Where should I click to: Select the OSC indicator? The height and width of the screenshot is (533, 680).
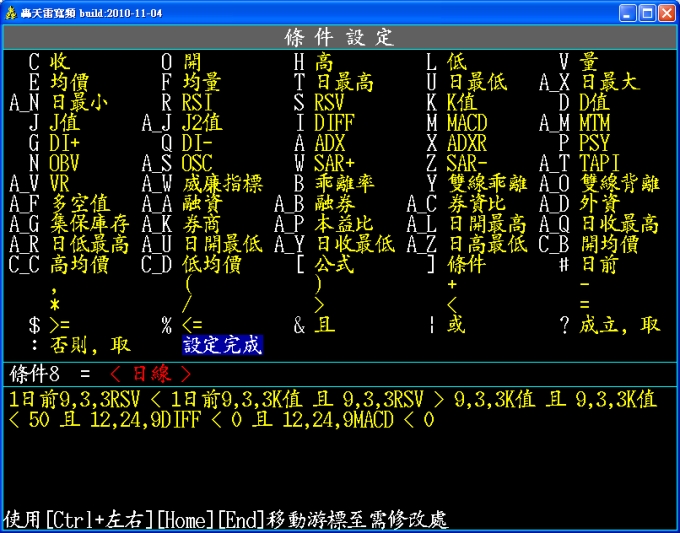(197, 163)
